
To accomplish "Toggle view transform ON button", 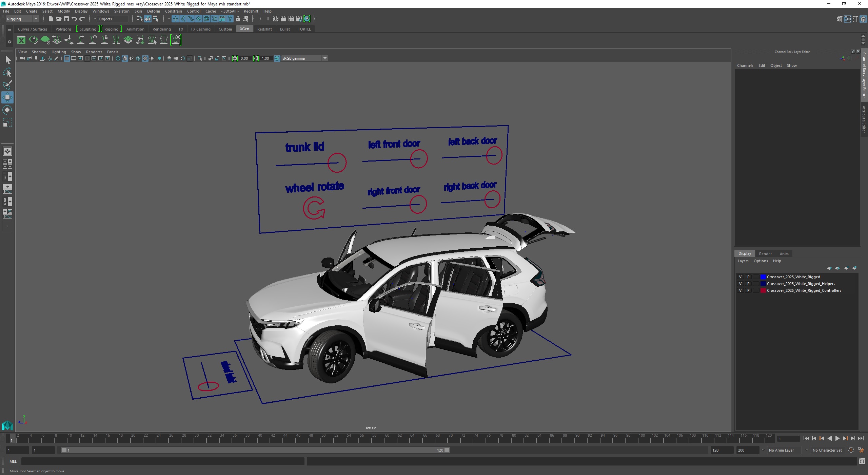I will 277,58.
